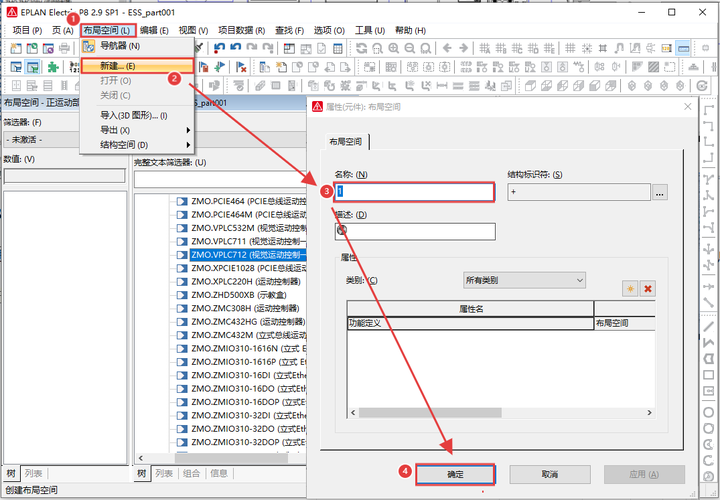Choose 导入(3D 图形)... menu entry
720x500 pixels.
tap(137, 115)
